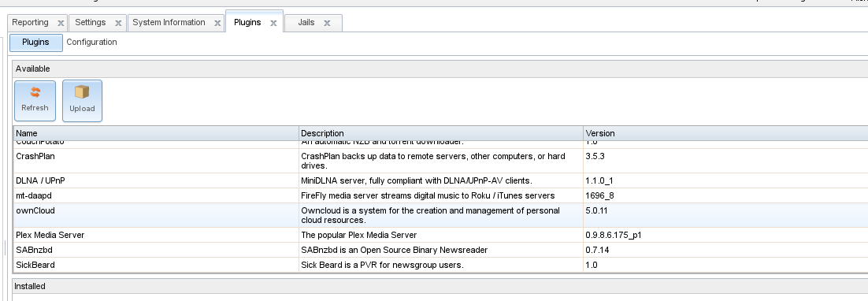Click the MiniDLNA server description
The width and height of the screenshot is (868, 301).
coord(417,181)
